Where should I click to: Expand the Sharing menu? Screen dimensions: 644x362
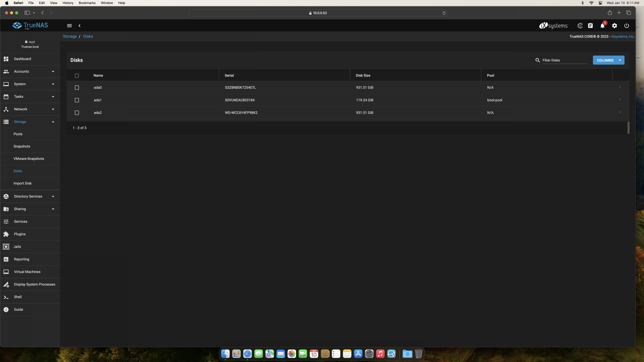pos(30,209)
